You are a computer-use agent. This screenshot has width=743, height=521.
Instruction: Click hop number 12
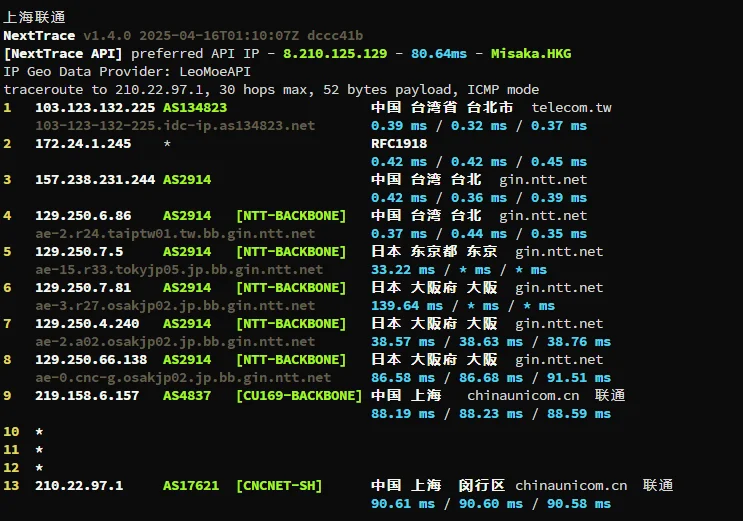11,468
